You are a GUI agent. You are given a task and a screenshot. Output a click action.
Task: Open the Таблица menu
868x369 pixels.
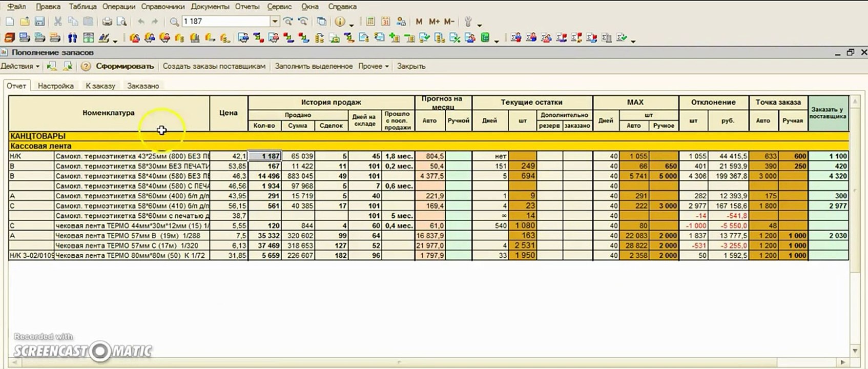coord(82,7)
